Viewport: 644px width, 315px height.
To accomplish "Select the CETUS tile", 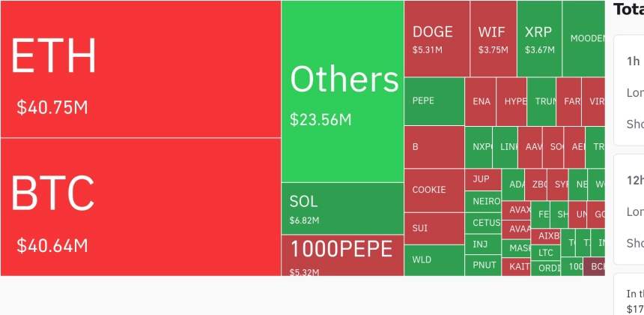I will click(x=483, y=223).
